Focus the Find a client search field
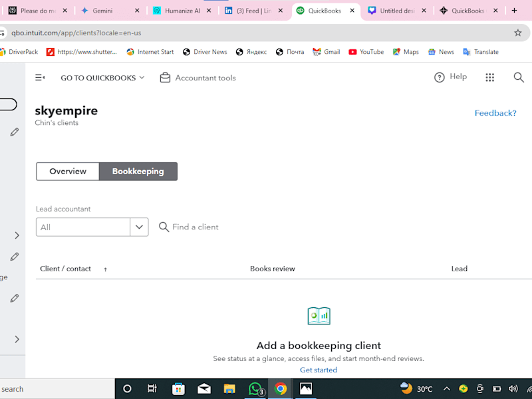The height and width of the screenshot is (399, 532). point(195,227)
